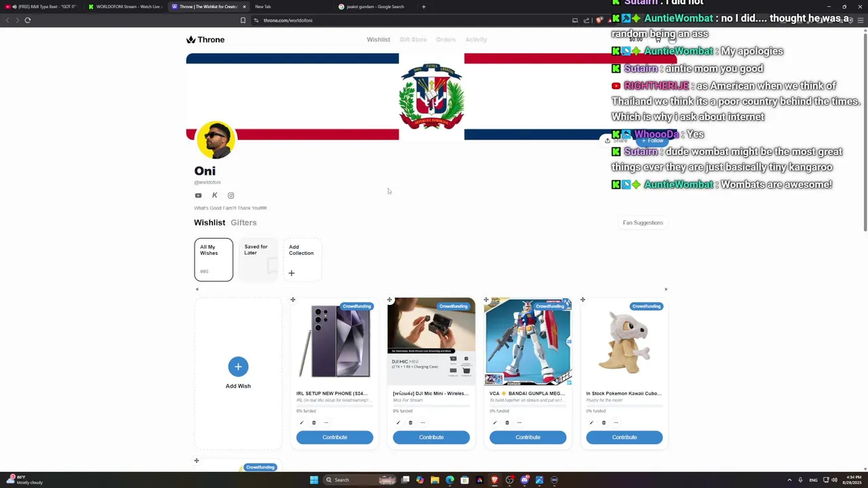Screen dimensions: 868x488
Task: Open the YouTube social link icon
Action: [x=198, y=195]
